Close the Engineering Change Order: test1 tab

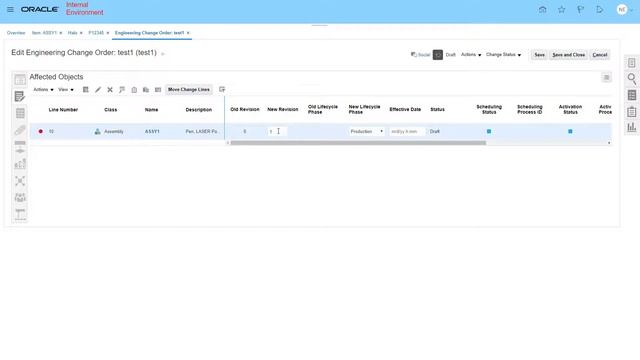coord(188,33)
